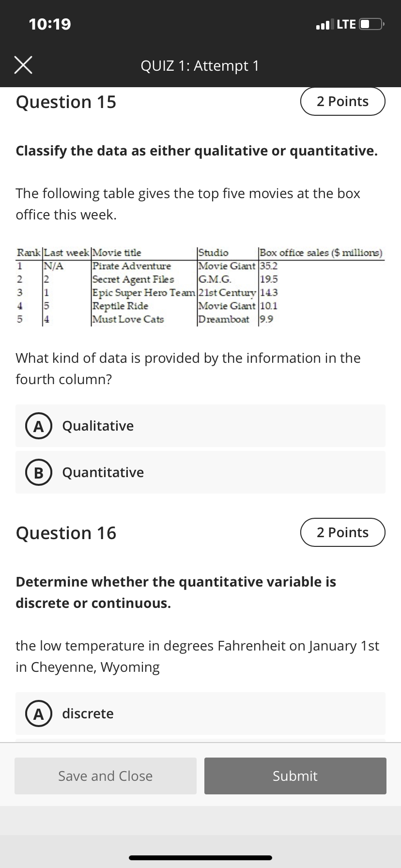Select option A circle for Qualitative
The height and width of the screenshot is (868, 401).
point(35,426)
